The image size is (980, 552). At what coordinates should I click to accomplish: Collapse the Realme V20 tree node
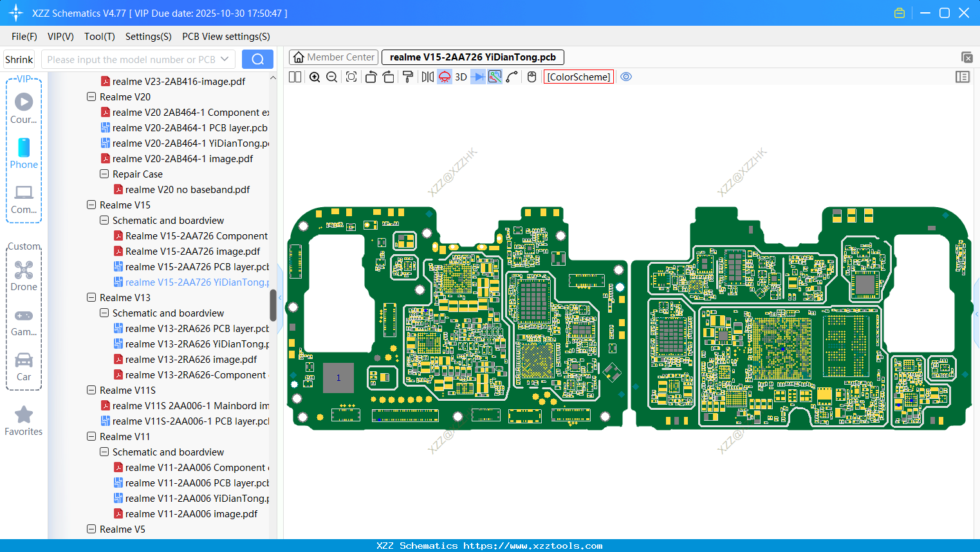point(91,97)
